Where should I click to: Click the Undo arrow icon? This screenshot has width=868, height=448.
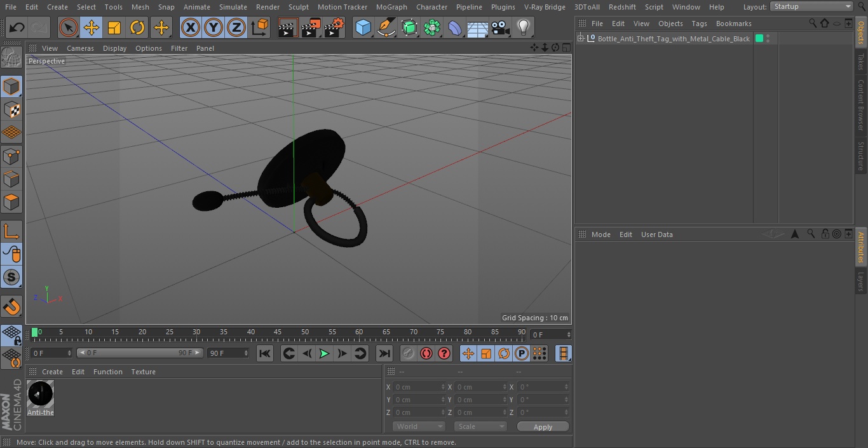[17, 27]
